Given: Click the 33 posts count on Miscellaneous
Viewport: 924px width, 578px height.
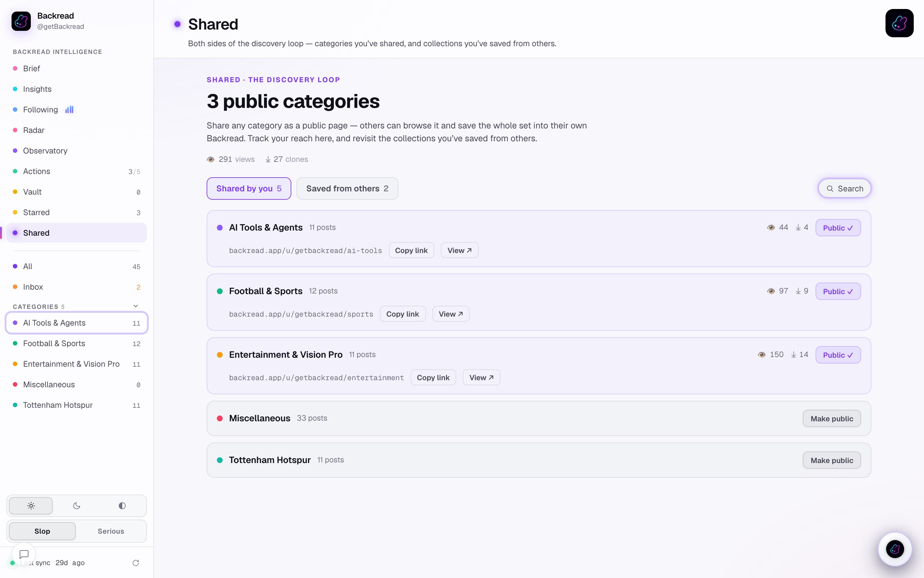Looking at the screenshot, I should [312, 418].
